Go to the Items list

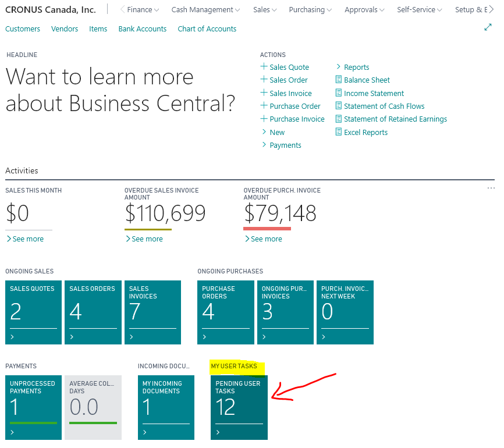point(98,29)
